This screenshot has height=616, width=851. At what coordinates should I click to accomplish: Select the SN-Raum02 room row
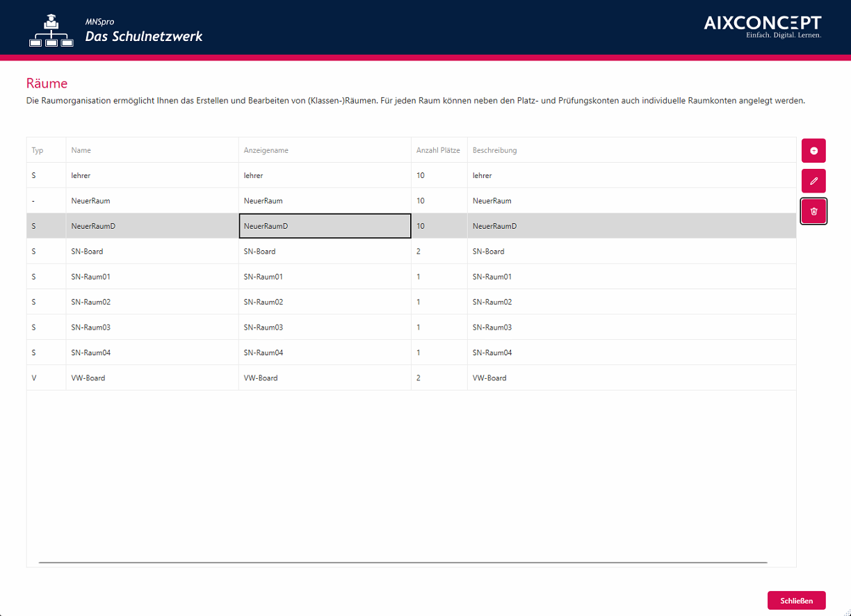point(90,302)
